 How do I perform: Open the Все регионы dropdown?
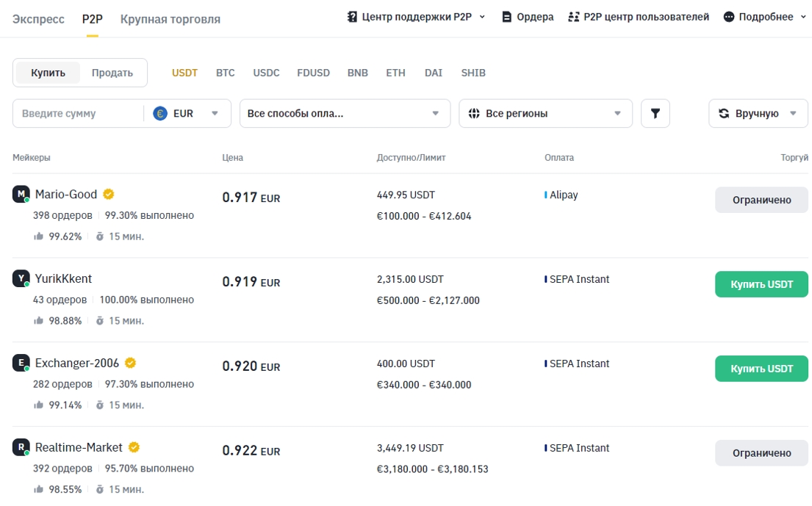(545, 113)
